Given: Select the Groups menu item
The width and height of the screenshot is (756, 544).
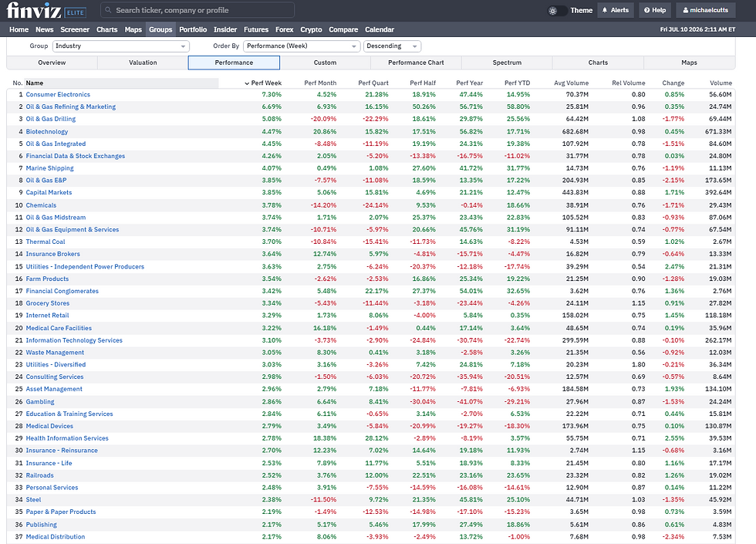Looking at the screenshot, I should tap(160, 29).
